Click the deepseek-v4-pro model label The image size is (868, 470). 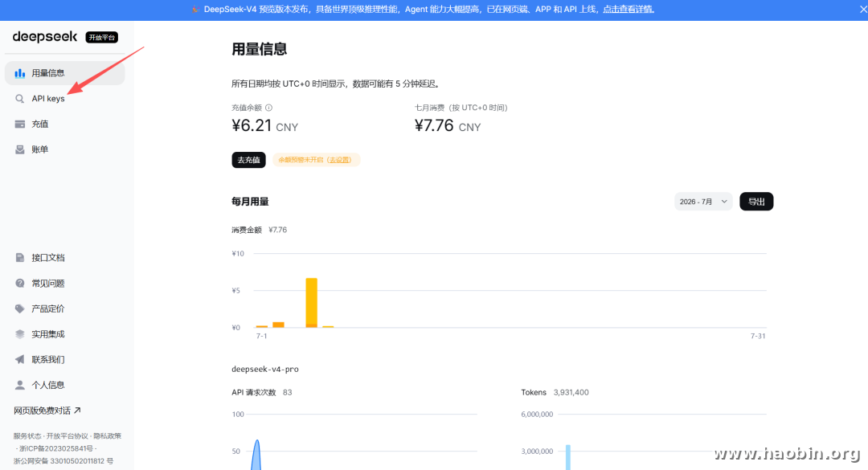[265, 370]
